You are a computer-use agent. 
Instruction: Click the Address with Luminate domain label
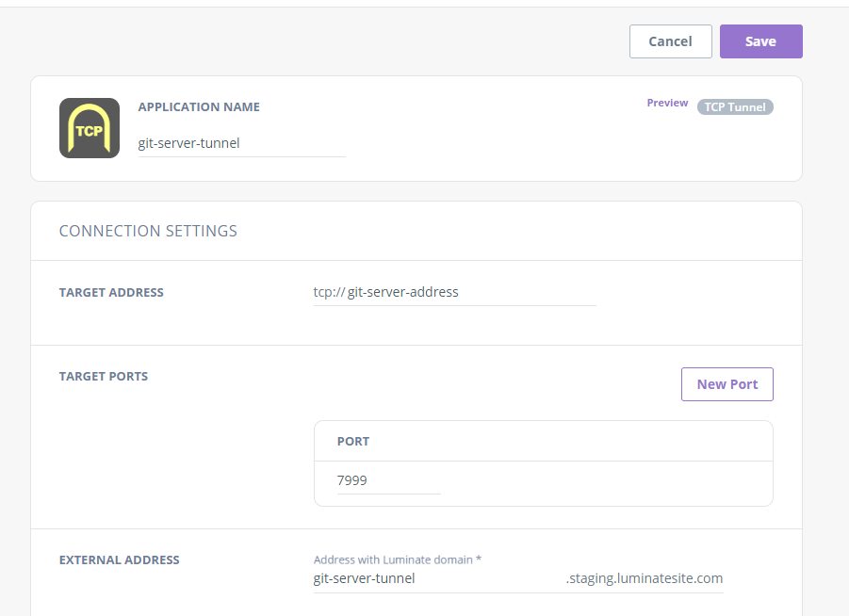tap(397, 559)
